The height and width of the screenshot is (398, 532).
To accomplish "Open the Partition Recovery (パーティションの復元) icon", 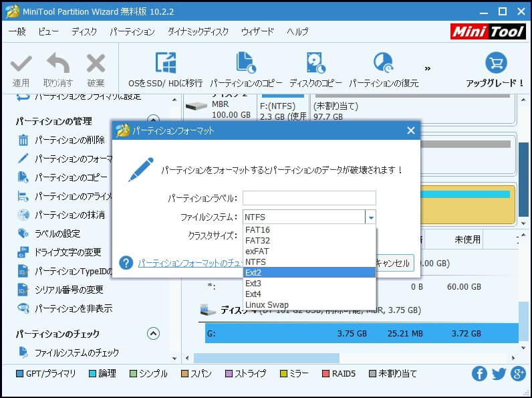I will pyautogui.click(x=384, y=63).
